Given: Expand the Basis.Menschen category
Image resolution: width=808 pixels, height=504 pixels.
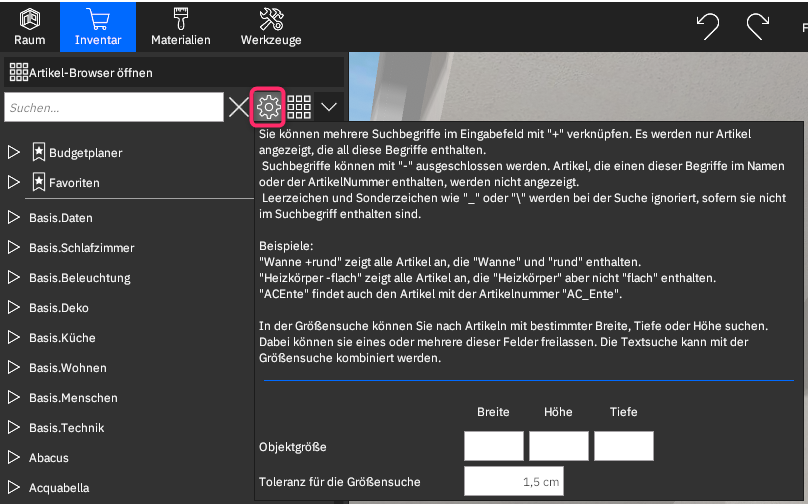Looking at the screenshot, I should coord(14,397).
